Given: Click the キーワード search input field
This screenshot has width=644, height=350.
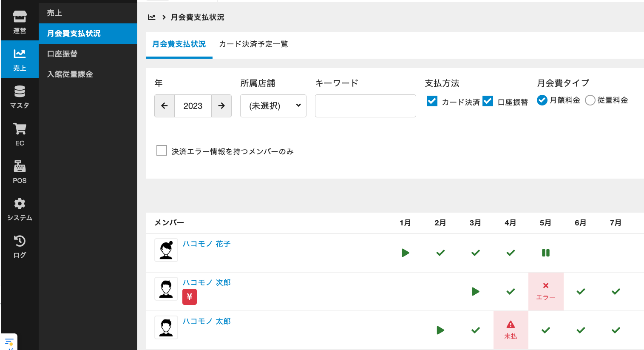Looking at the screenshot, I should click(x=365, y=106).
